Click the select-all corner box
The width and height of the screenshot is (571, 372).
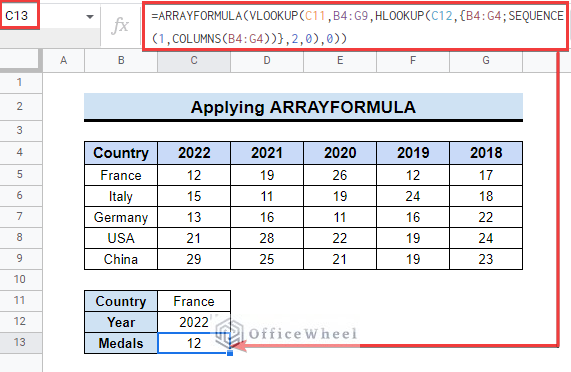tap(20, 60)
